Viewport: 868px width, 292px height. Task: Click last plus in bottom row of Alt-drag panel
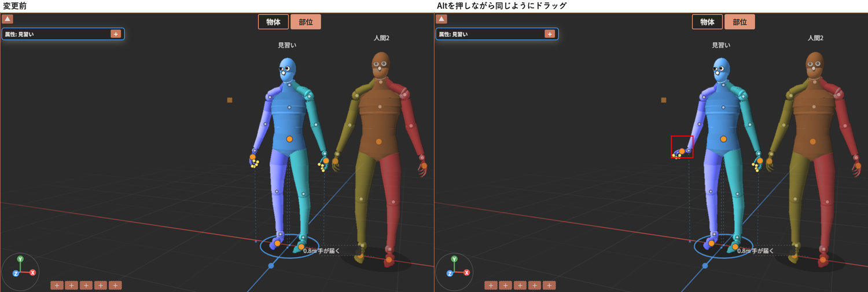549,285
